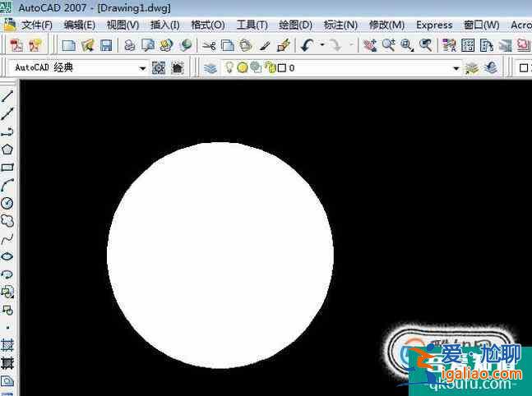Viewport: 532px width, 396px height.
Task: Create a new drawing with QNew icon
Action: pos(69,45)
